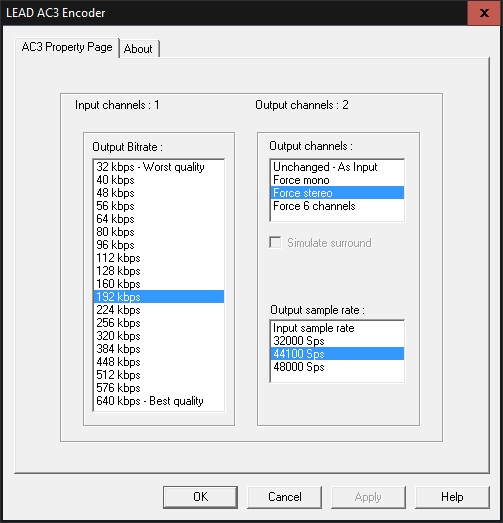
Task: Choose the 448 kbps bitrate
Action: click(x=159, y=362)
